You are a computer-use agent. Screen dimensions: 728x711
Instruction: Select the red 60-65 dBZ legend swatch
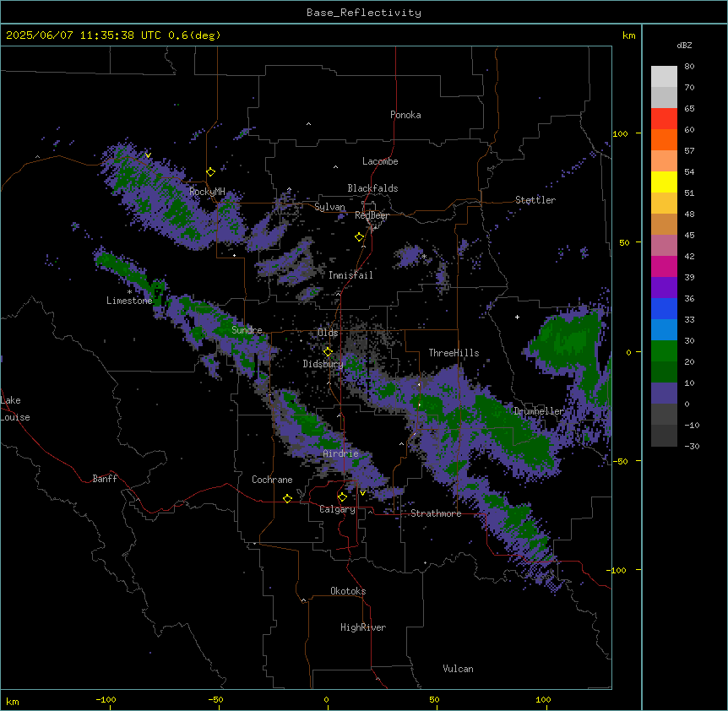click(x=664, y=119)
